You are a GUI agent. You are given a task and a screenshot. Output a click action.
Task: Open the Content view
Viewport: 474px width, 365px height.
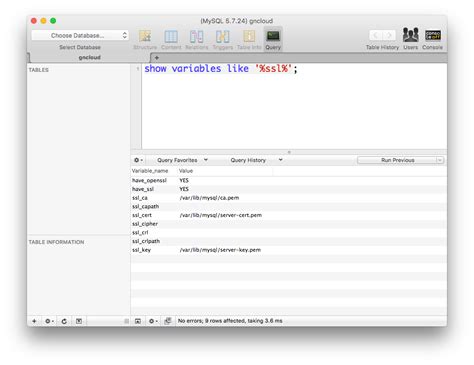171,40
